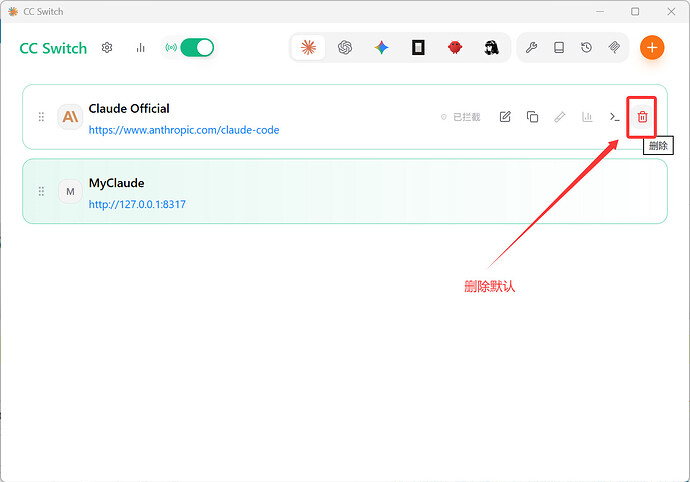Screen dimensions: 690x482
Task: Select the Claude Official provider name
Action: pyautogui.click(x=129, y=109)
